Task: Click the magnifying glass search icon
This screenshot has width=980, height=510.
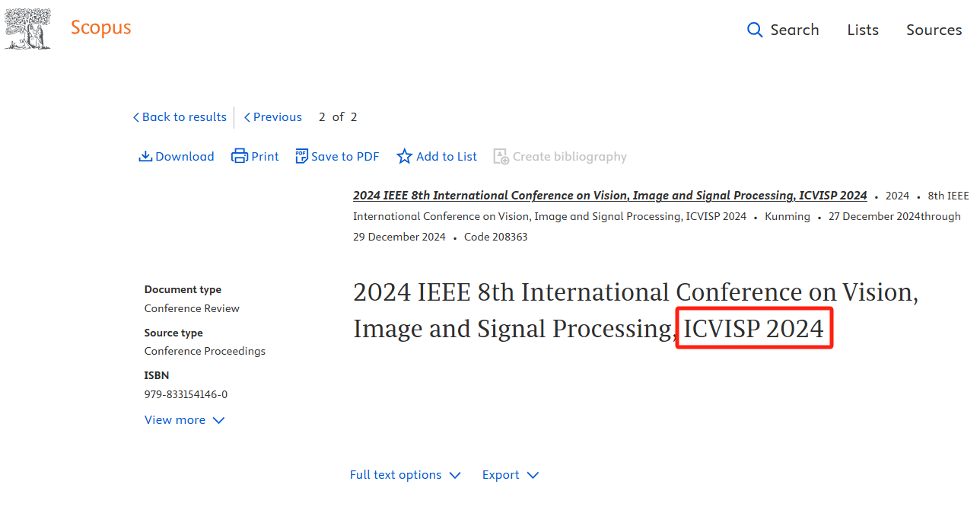Action: (755, 30)
